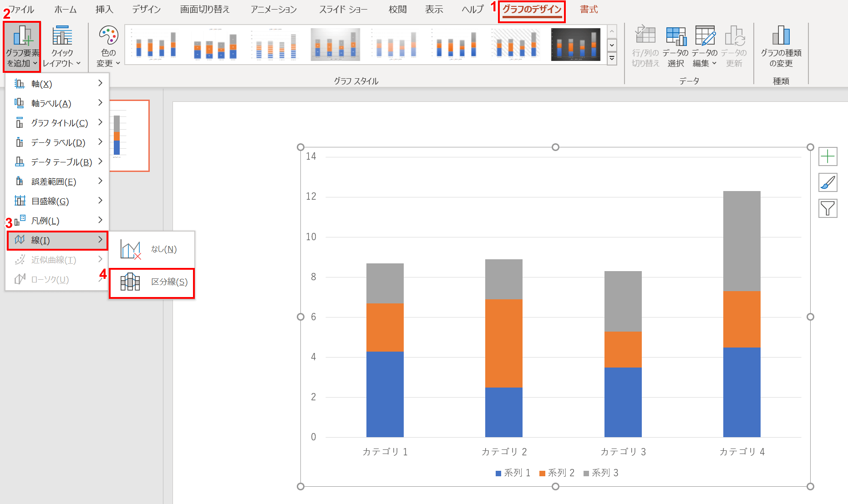Open the 色の変更 palette

tap(108, 46)
